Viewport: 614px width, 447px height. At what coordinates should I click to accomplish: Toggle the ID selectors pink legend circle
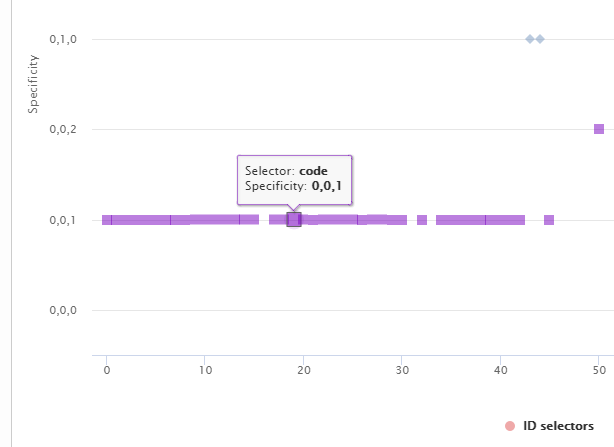[x=510, y=426]
